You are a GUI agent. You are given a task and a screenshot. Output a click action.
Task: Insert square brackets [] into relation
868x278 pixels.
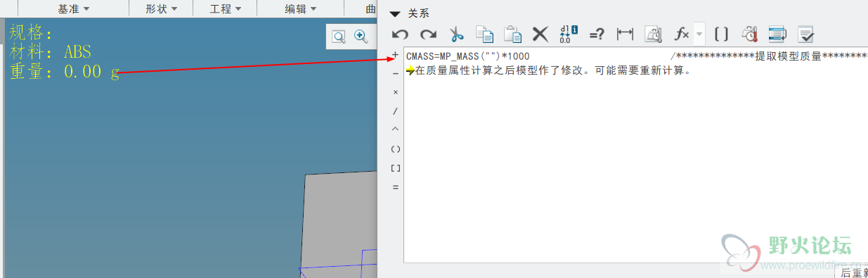(x=395, y=168)
